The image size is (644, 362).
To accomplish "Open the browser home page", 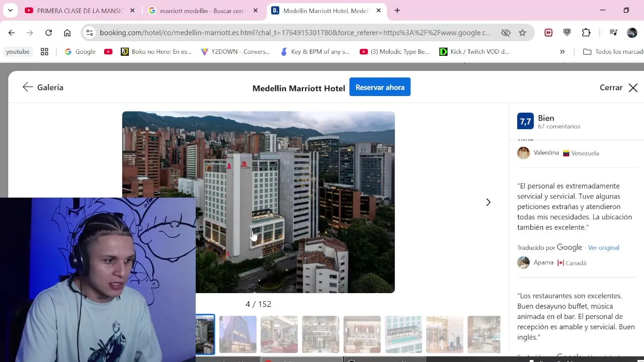I will tap(67, 33).
